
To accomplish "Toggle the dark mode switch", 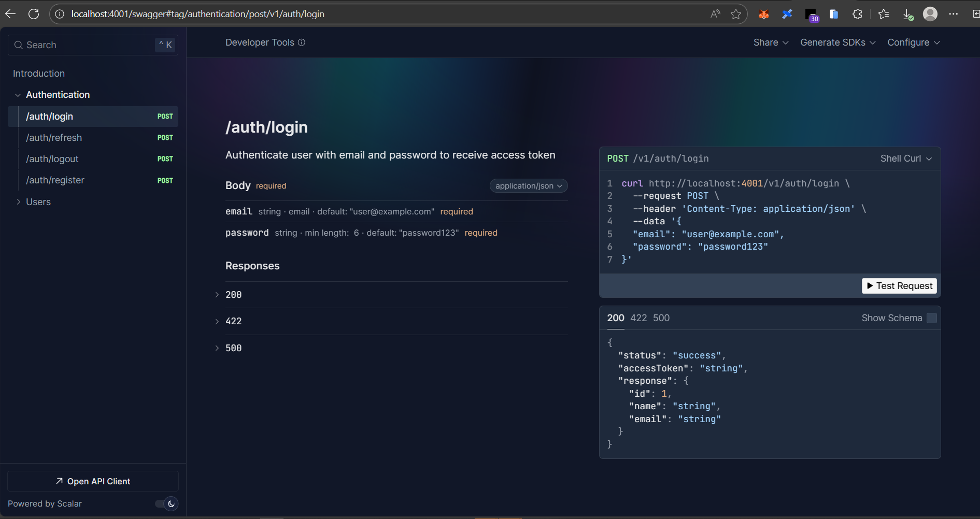I will tap(166, 503).
